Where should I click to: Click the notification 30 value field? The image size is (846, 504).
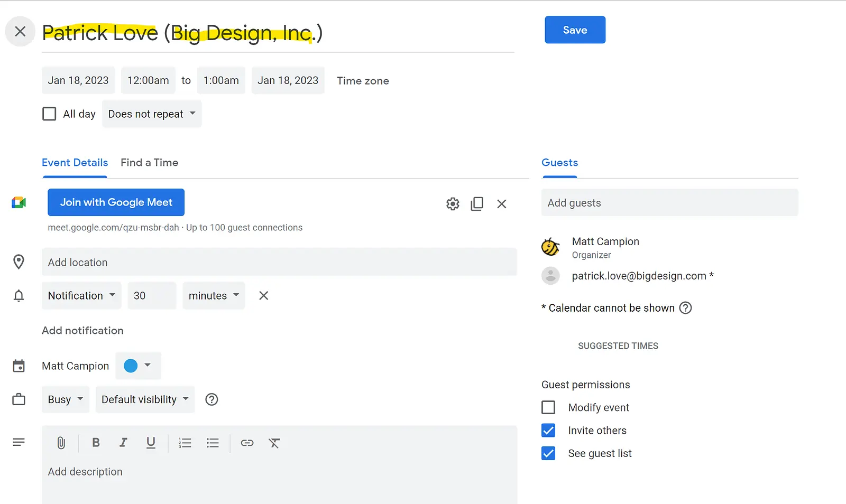click(152, 296)
